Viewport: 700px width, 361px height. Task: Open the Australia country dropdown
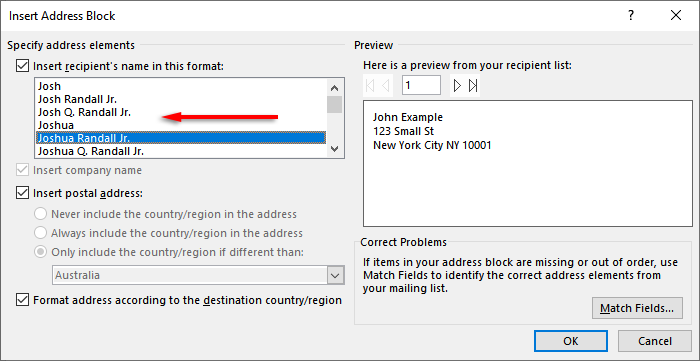[x=335, y=275]
